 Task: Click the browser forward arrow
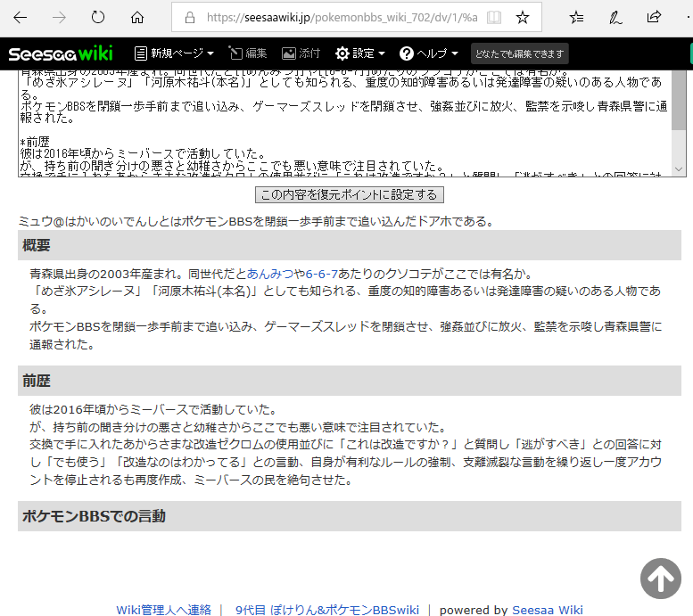coord(59,18)
